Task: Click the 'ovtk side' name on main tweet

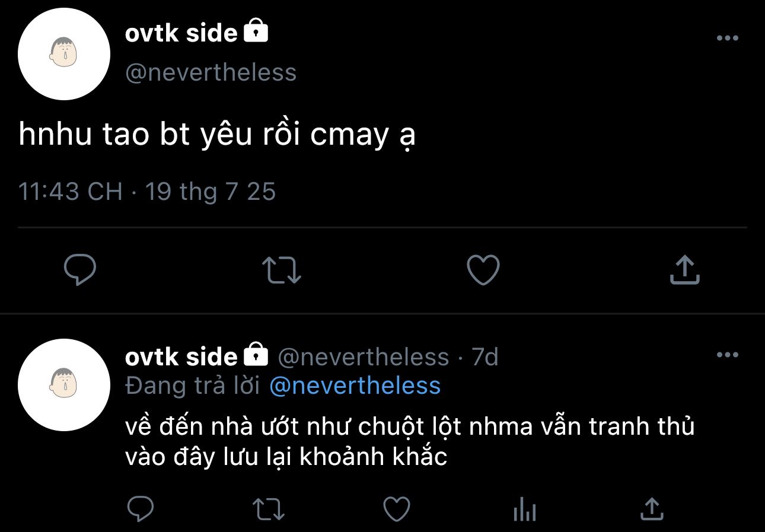Action: (x=181, y=33)
